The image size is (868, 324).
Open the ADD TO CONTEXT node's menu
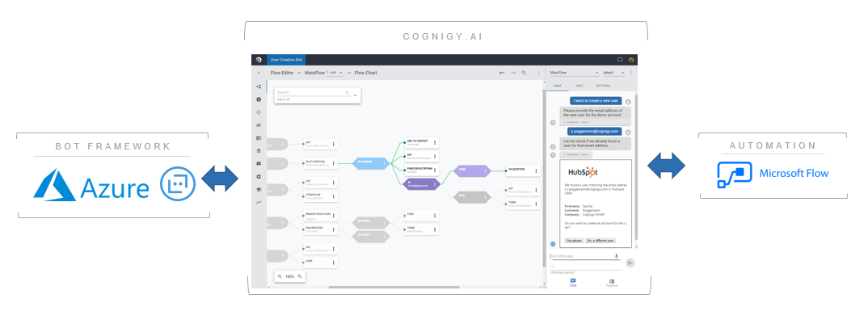pos(435,143)
